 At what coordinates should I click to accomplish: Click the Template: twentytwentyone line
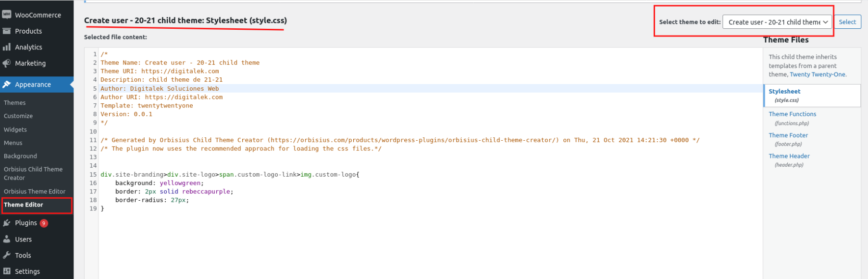[147, 106]
